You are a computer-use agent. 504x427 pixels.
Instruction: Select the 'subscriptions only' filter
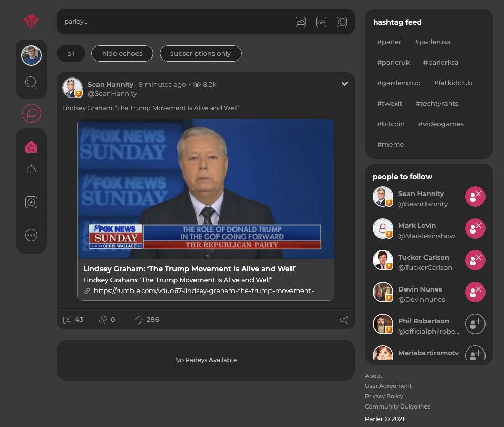(201, 53)
